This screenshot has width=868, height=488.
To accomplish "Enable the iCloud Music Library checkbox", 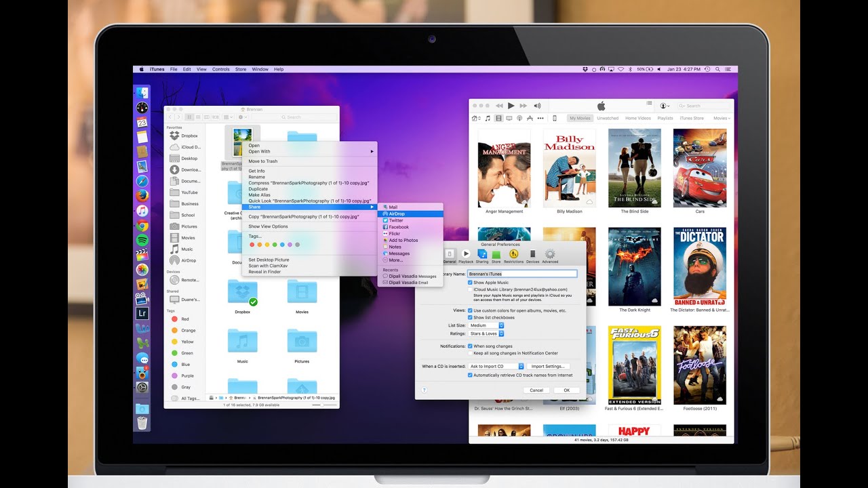I will pyautogui.click(x=471, y=289).
